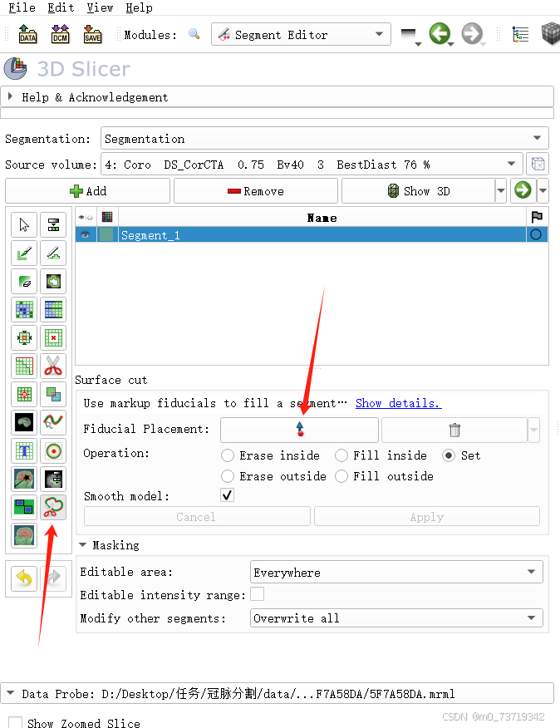Image resolution: width=560 pixels, height=728 pixels.
Task: Select the Paint brush effect
Action: tap(24, 253)
